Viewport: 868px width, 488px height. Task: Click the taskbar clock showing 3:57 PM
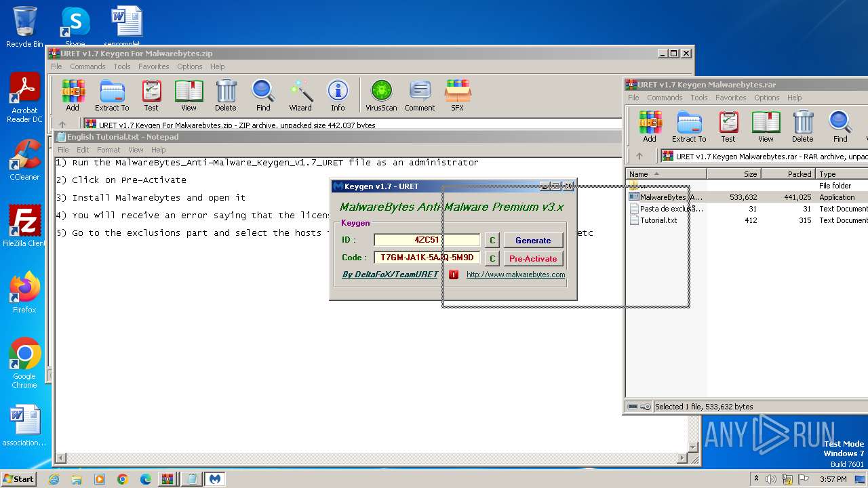[x=833, y=479]
